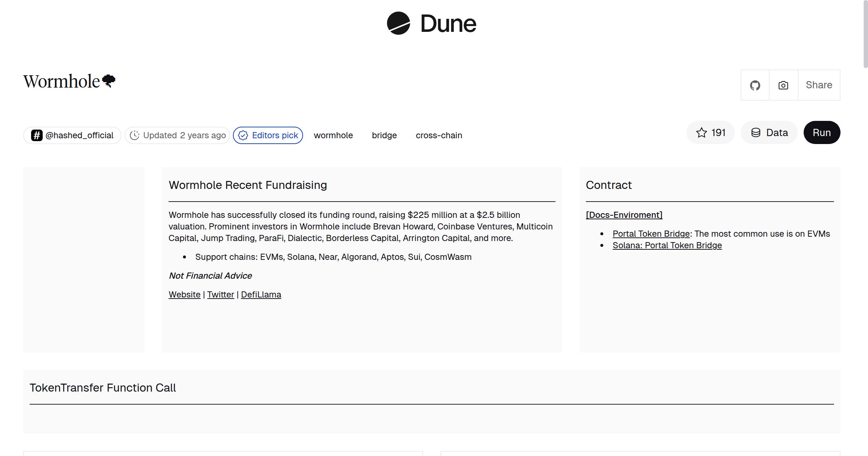The width and height of the screenshot is (868, 456).
Task: Click the hashed_official avatar icon
Action: tap(37, 135)
